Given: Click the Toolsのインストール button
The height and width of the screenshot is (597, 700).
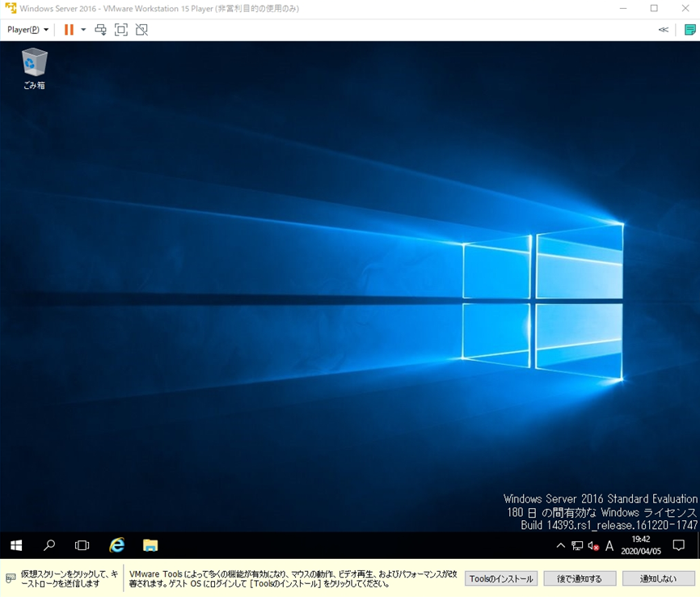Looking at the screenshot, I should pyautogui.click(x=501, y=578).
